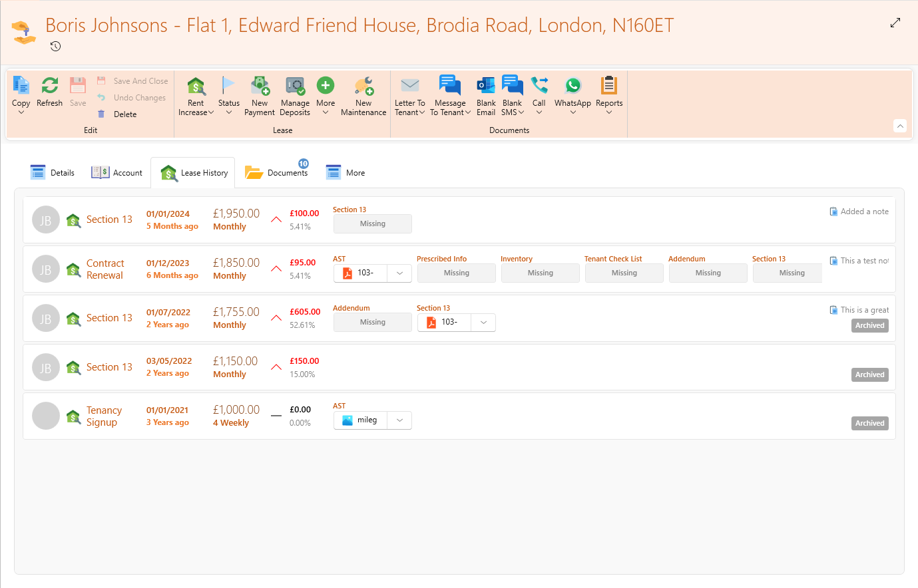Click JB avatar in Contract Renewal row
Screen dimensions: 918x588
click(46, 269)
